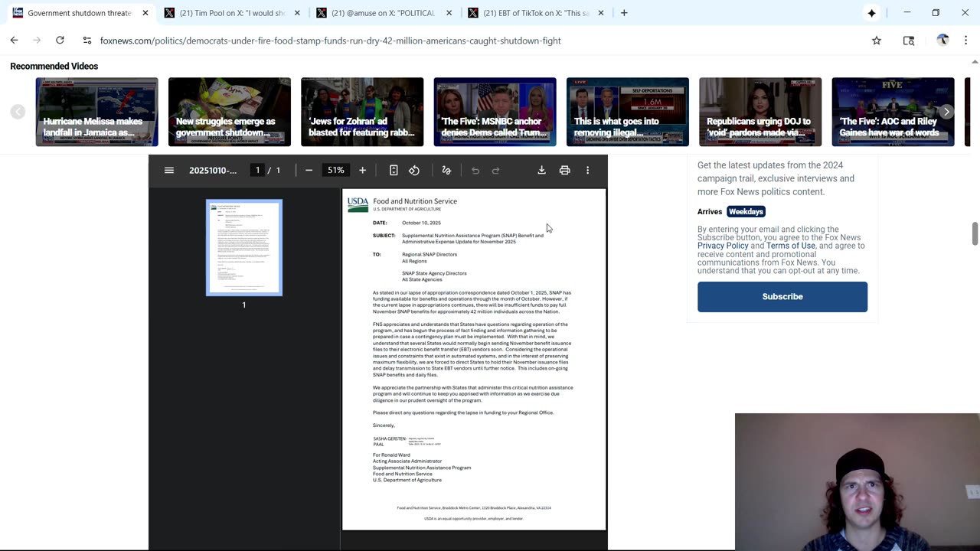Click the address bar URL
980x551 pixels.
[x=330, y=41]
